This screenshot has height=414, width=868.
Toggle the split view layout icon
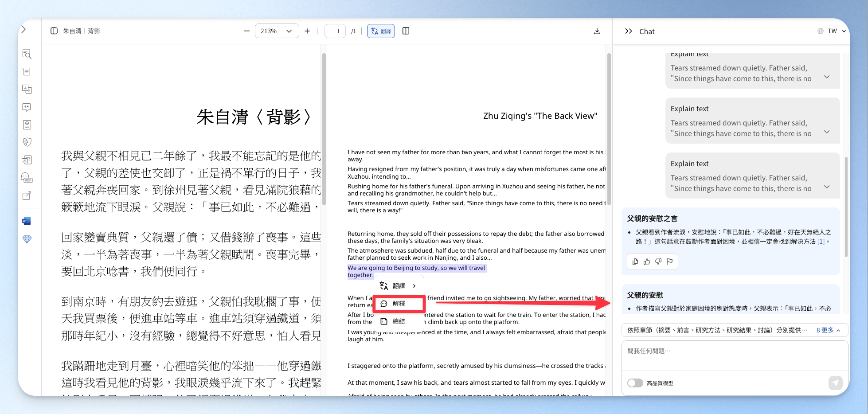click(x=406, y=31)
